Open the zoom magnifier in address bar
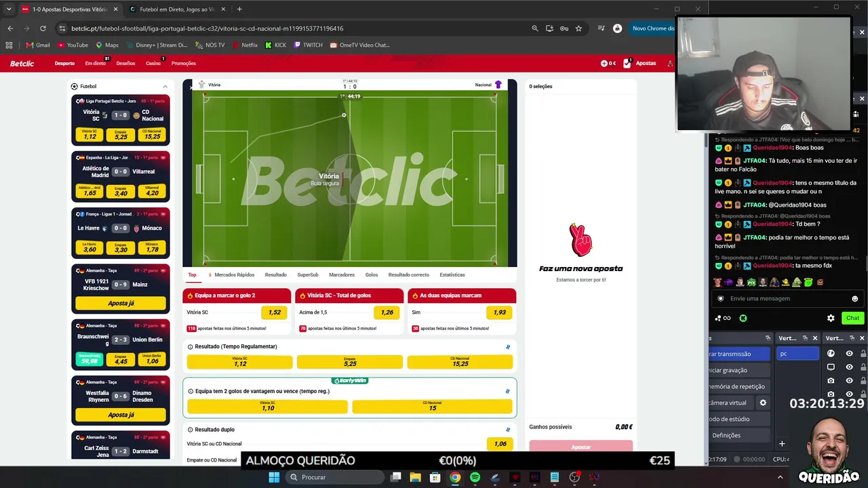Viewport: 868px width, 488px height. point(535,28)
